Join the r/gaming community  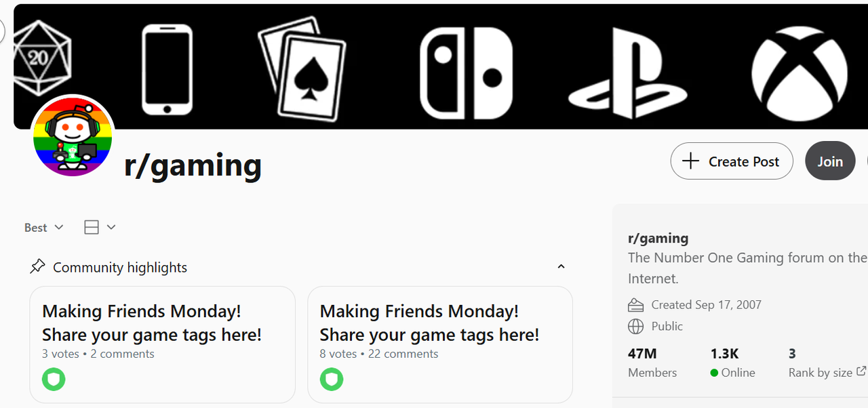829,161
